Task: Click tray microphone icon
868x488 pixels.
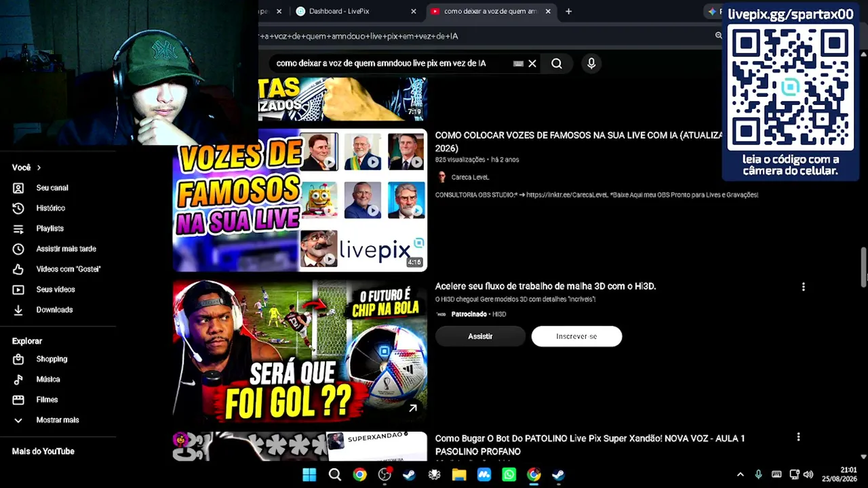Action: tap(758, 474)
